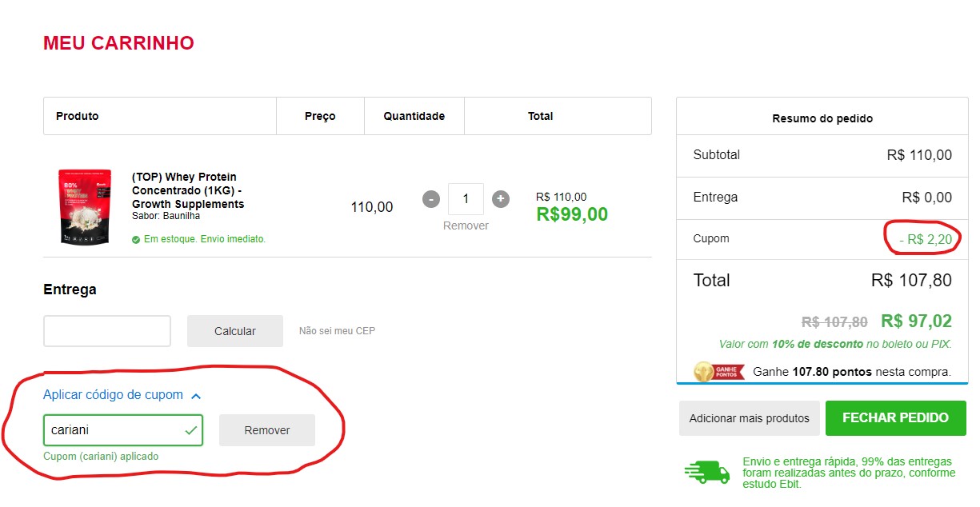Open the 'Não sei meu CEP' link

[336, 330]
